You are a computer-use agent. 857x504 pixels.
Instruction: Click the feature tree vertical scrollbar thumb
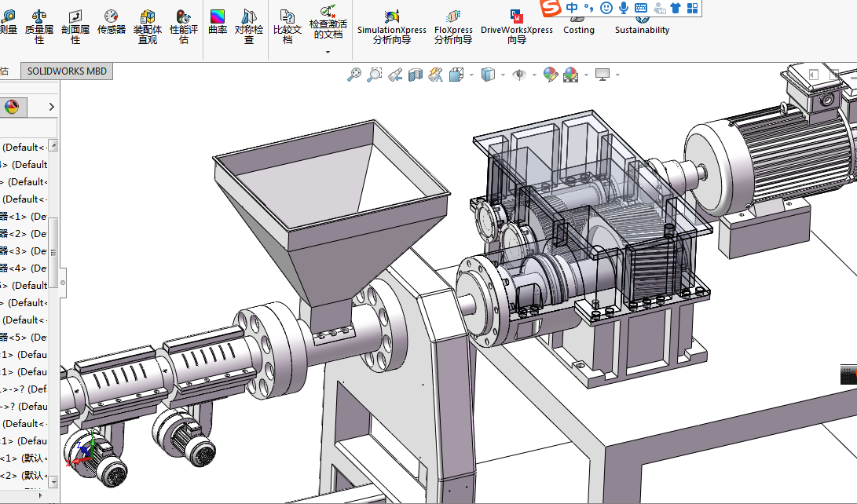[53, 252]
